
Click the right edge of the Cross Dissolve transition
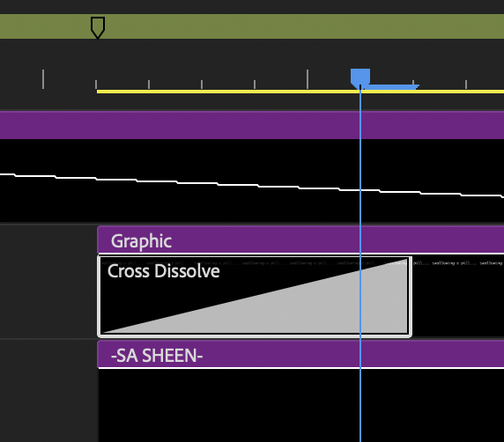(411, 296)
